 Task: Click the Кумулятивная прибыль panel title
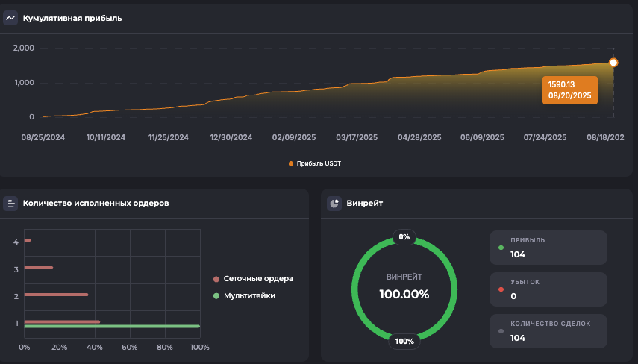pyautogui.click(x=72, y=18)
